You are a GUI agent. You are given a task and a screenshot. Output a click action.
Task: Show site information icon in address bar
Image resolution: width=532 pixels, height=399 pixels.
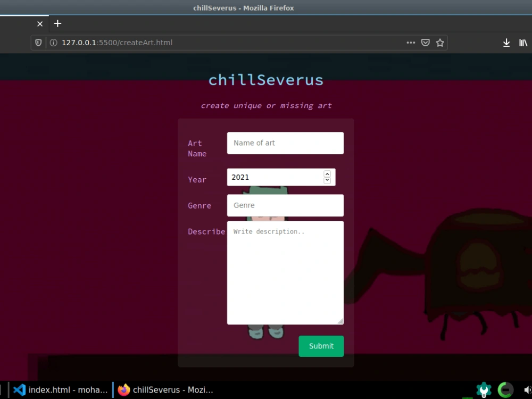point(53,43)
